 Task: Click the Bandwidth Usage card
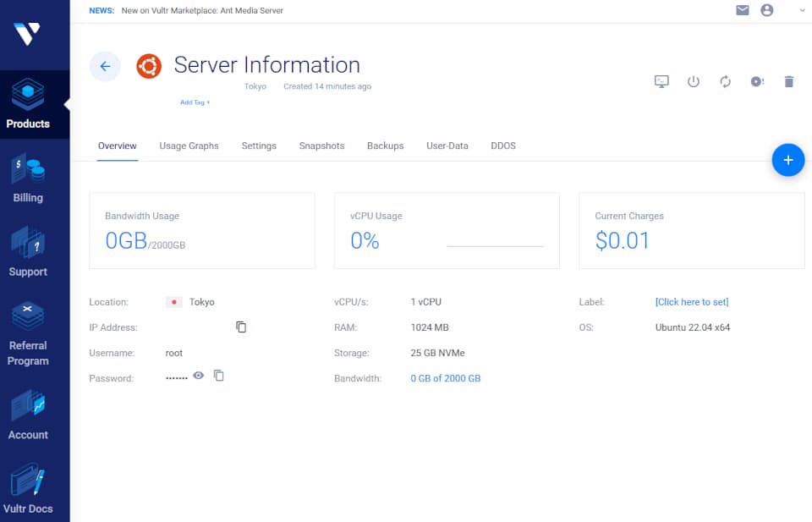[x=202, y=230]
